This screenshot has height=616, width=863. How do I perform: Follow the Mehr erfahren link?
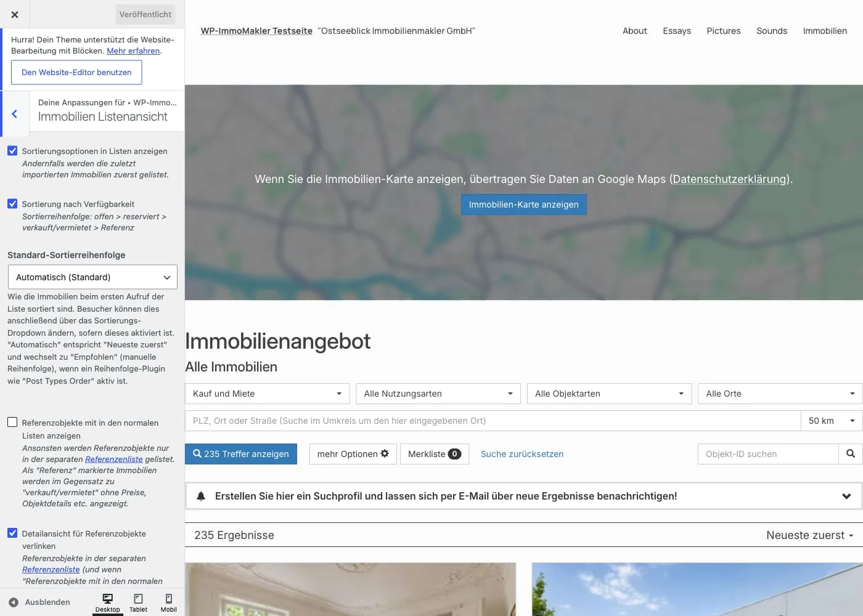pos(133,51)
